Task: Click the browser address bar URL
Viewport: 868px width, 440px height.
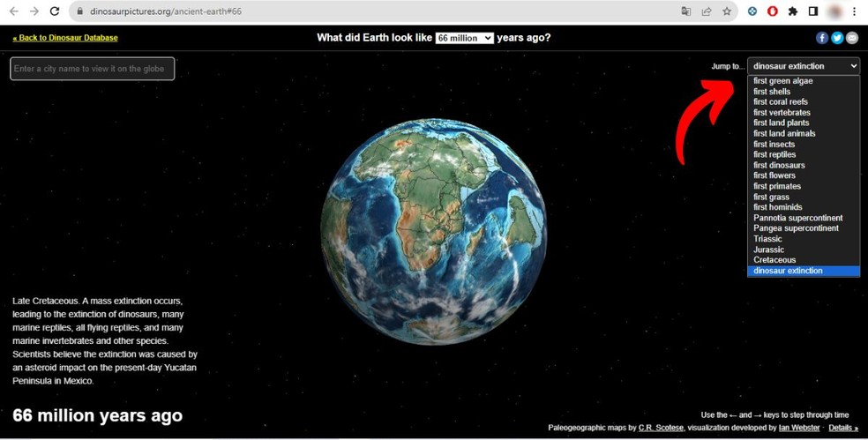Action: [x=166, y=11]
